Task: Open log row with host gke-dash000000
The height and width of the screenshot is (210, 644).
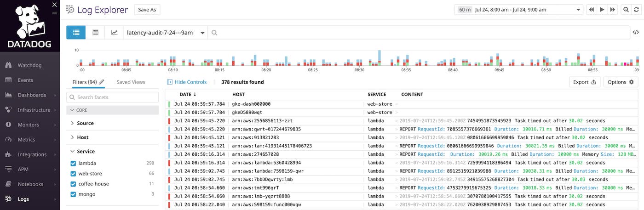Action: point(402,104)
